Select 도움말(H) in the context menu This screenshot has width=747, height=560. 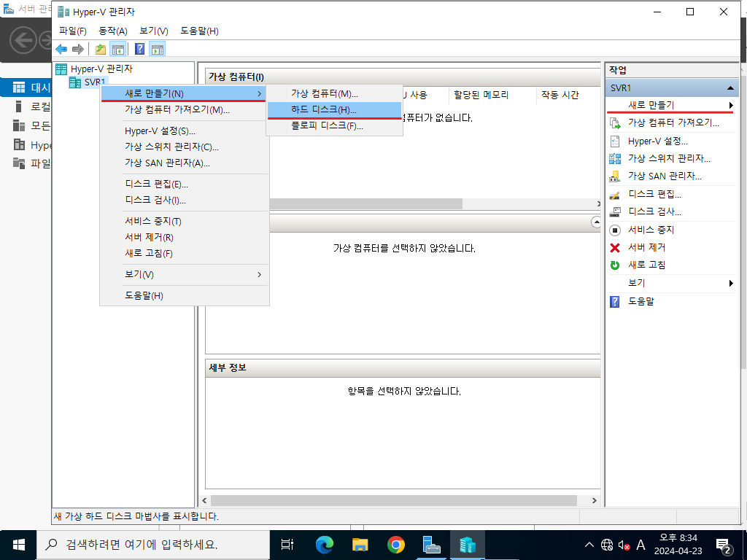tap(185, 296)
